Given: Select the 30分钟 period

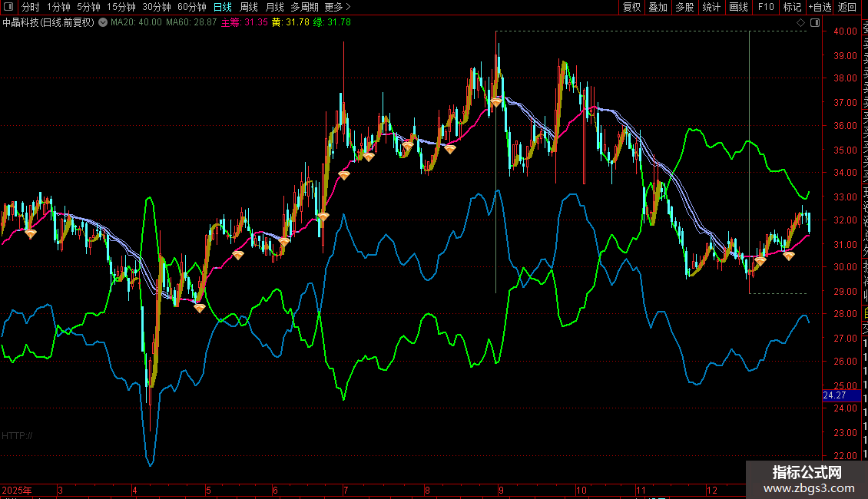Looking at the screenshot, I should click(x=157, y=7).
